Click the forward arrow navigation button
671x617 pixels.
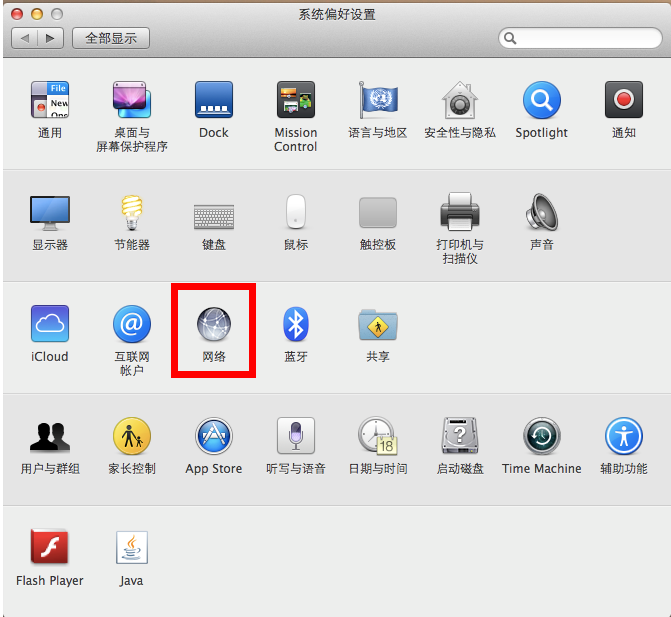tap(51, 38)
